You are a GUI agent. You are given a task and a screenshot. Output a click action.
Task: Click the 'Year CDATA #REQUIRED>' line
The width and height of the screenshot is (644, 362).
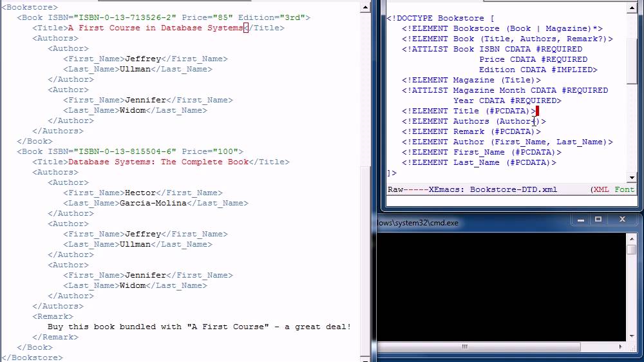tap(507, 100)
